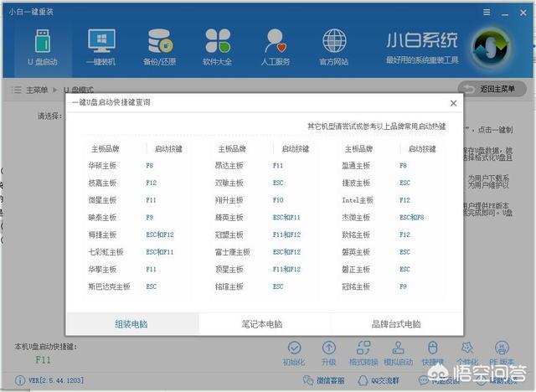
Task: Open the 软件大全 clover icon
Action: click(x=218, y=41)
